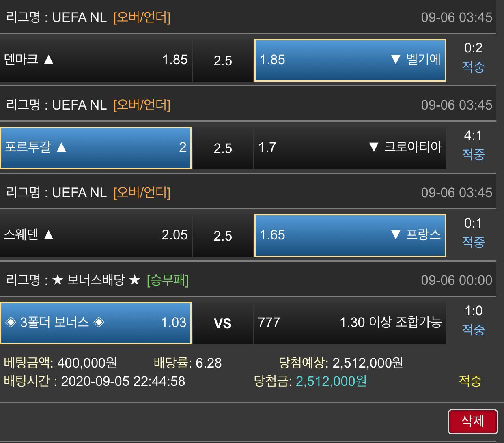Click the 3폴더 보너스 1.03 option
Viewport: 504px width, 443px height.
pyautogui.click(x=96, y=323)
